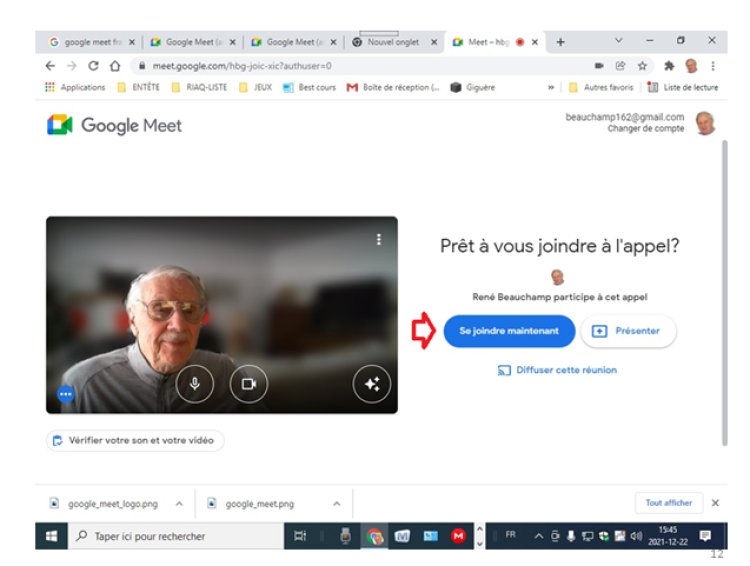Click Diffuser cette réunion link
This screenshot has width=750, height=566.
557,370
